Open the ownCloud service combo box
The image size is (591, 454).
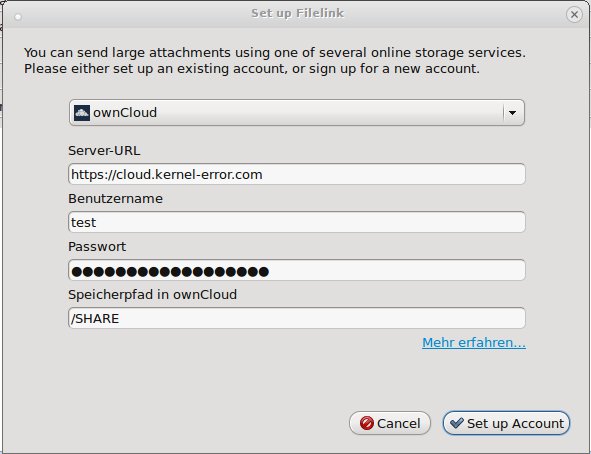tap(297, 113)
